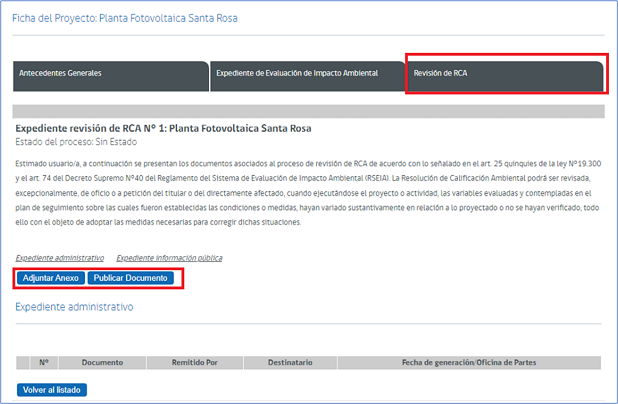Click the blank first table header cell

[x=24, y=361]
